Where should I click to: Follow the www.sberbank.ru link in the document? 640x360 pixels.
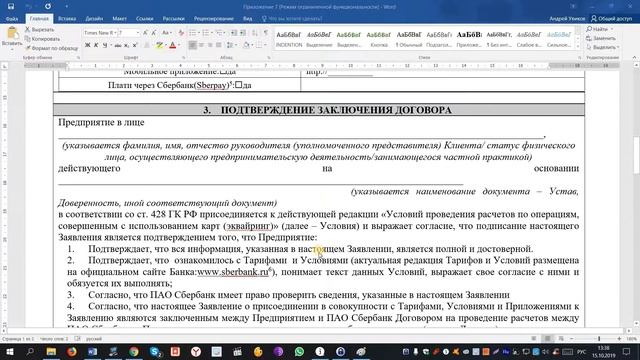[x=233, y=272]
